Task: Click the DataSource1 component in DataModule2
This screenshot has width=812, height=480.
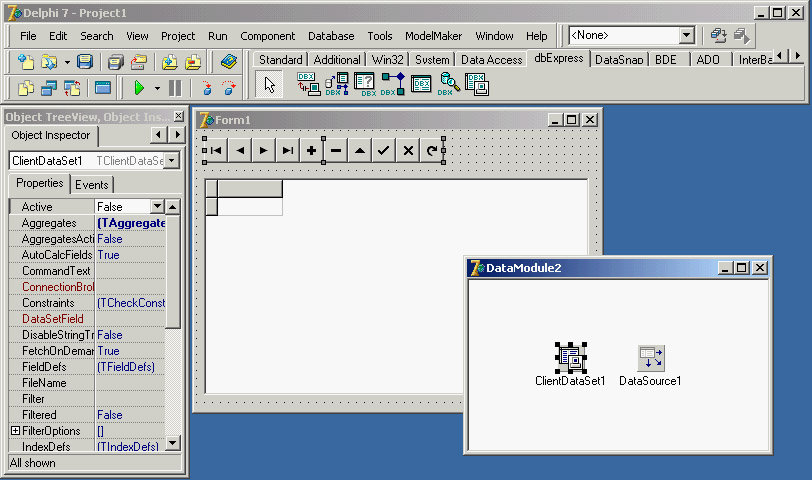Action: point(651,358)
